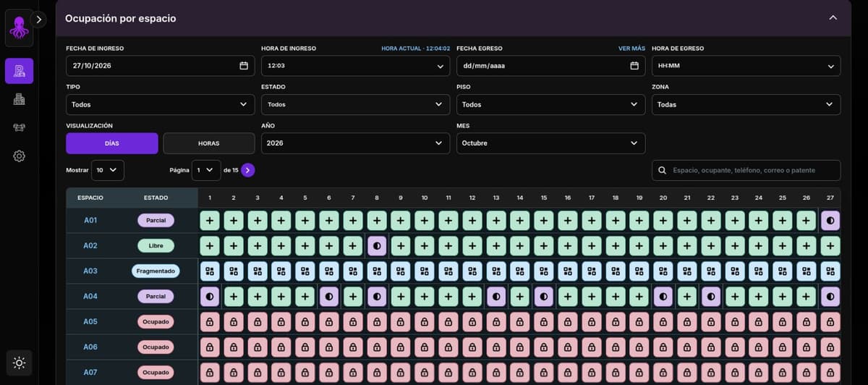This screenshot has width=868, height=385.
Task: Open calendar picker for Fecha de ingreso
Action: (244, 66)
